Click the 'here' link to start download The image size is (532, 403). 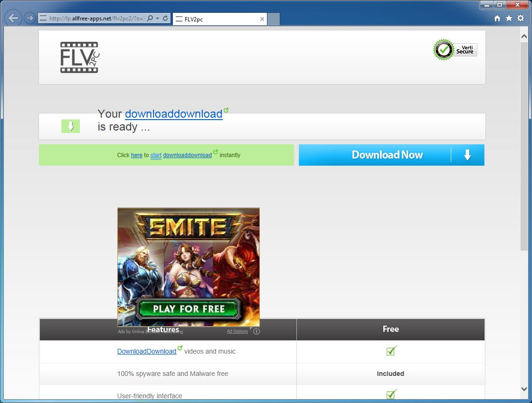tap(136, 155)
